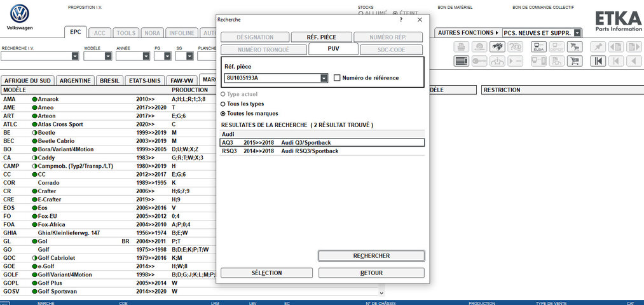Viewport: 644px width, 305px height.
Task: Switch to the TOOLS tab
Action: click(x=126, y=33)
